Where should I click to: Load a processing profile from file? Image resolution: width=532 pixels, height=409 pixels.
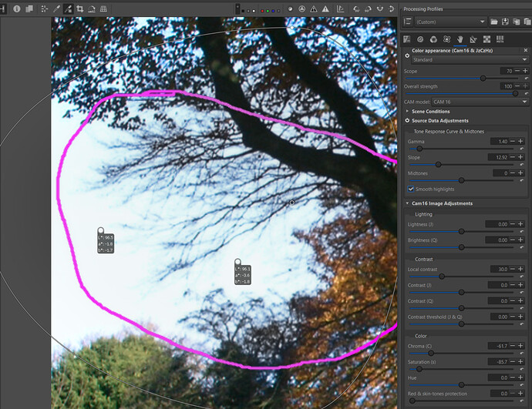pos(494,22)
